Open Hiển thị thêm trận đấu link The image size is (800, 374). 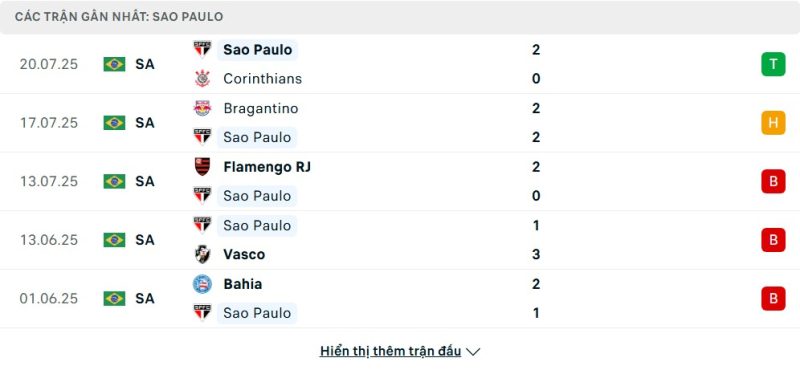(390, 351)
